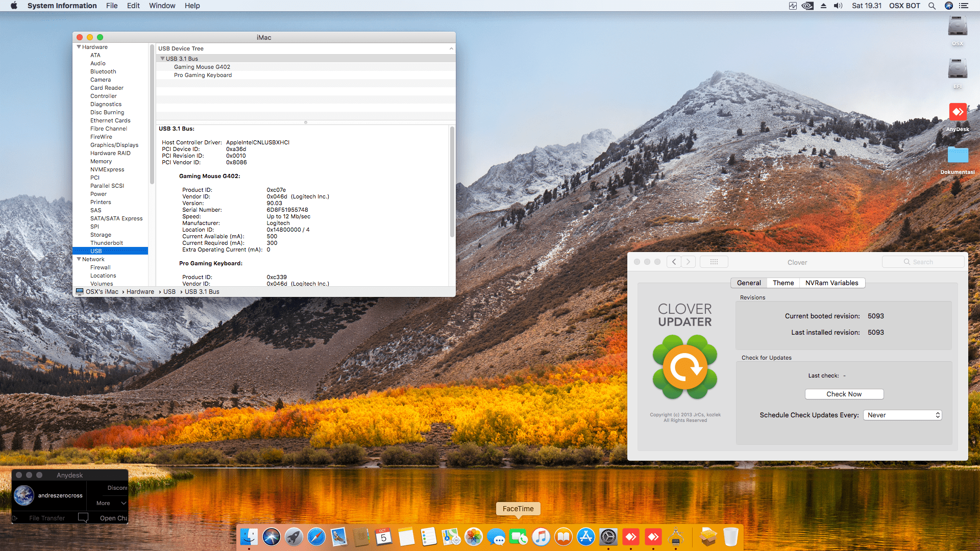Click the Clover back navigation arrow
This screenshot has width=980, height=551.
(674, 262)
